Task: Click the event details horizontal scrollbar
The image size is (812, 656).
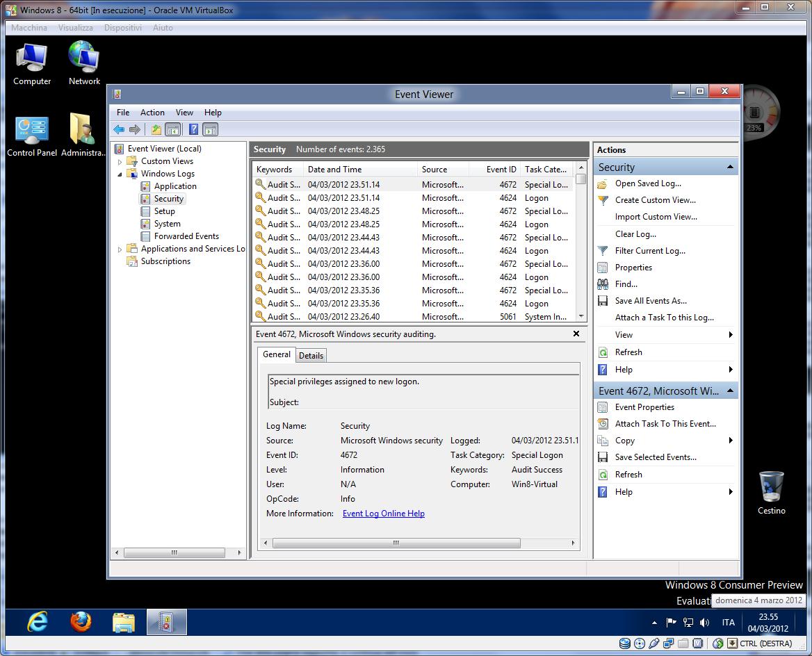Action: [x=397, y=543]
